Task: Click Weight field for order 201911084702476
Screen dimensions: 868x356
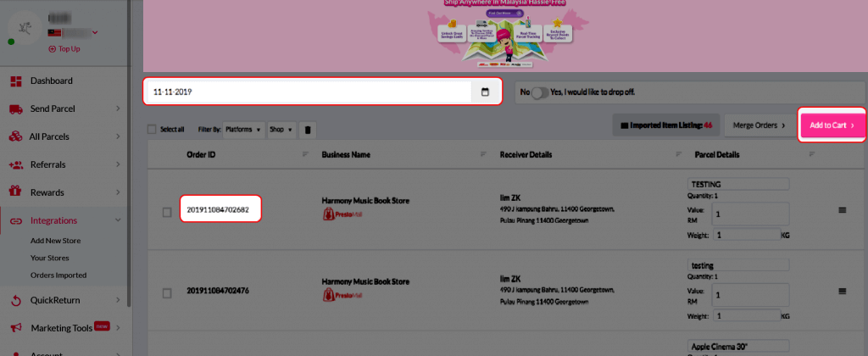Action: tap(747, 315)
